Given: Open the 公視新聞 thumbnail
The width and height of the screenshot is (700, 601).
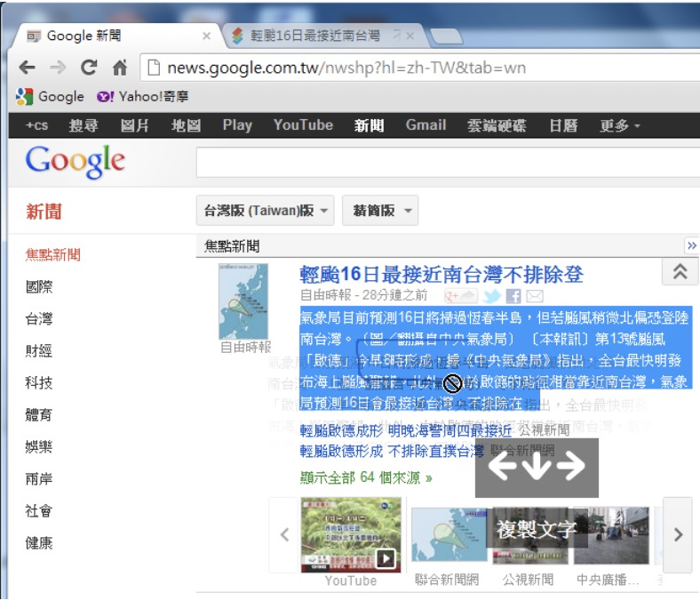Looking at the screenshot, I should [x=530, y=535].
